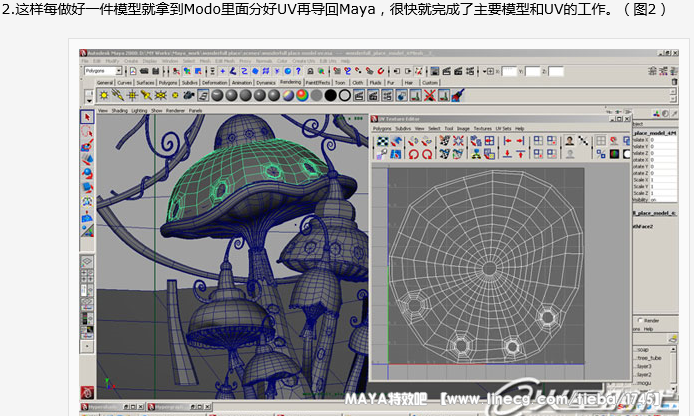Open the Custom shelf tab

point(429,83)
